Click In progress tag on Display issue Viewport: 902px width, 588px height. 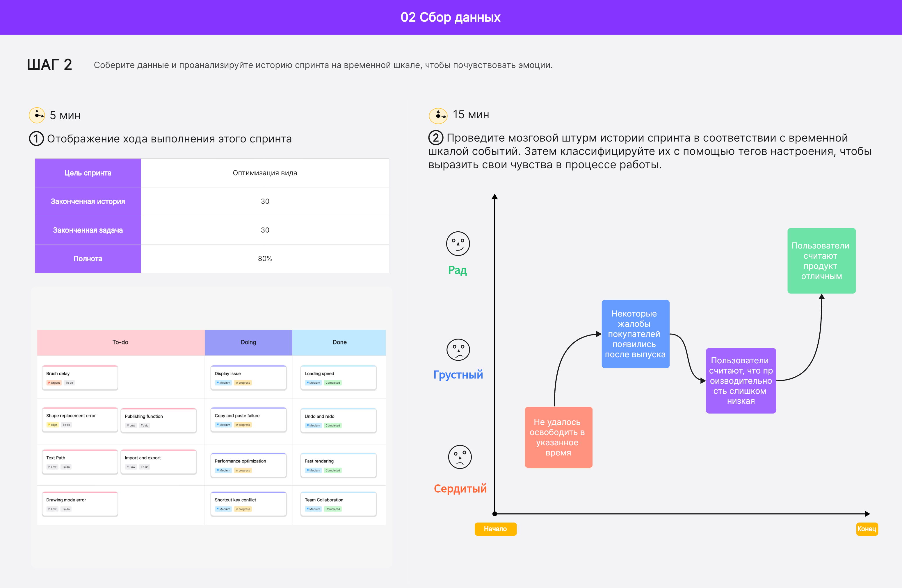pos(243,383)
